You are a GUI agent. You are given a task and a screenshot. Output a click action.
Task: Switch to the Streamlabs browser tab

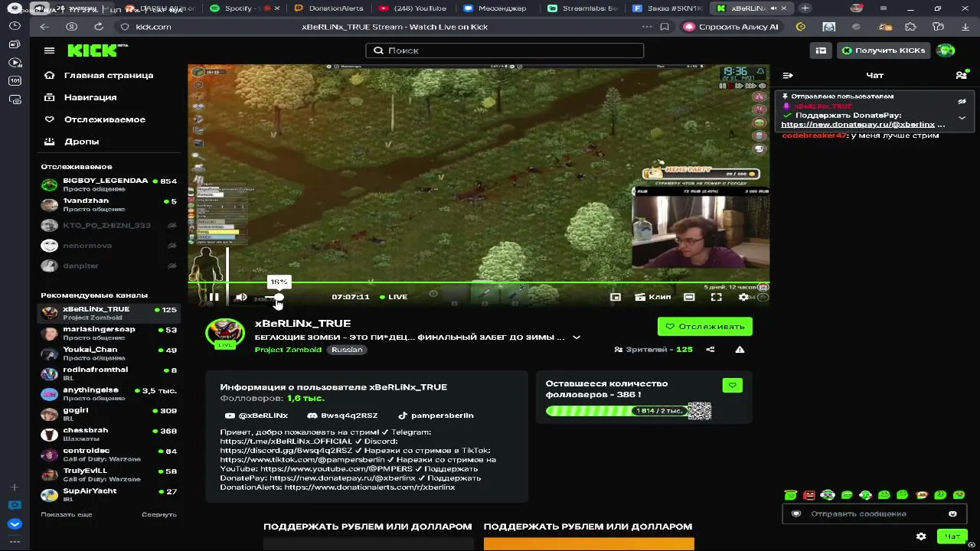[583, 8]
